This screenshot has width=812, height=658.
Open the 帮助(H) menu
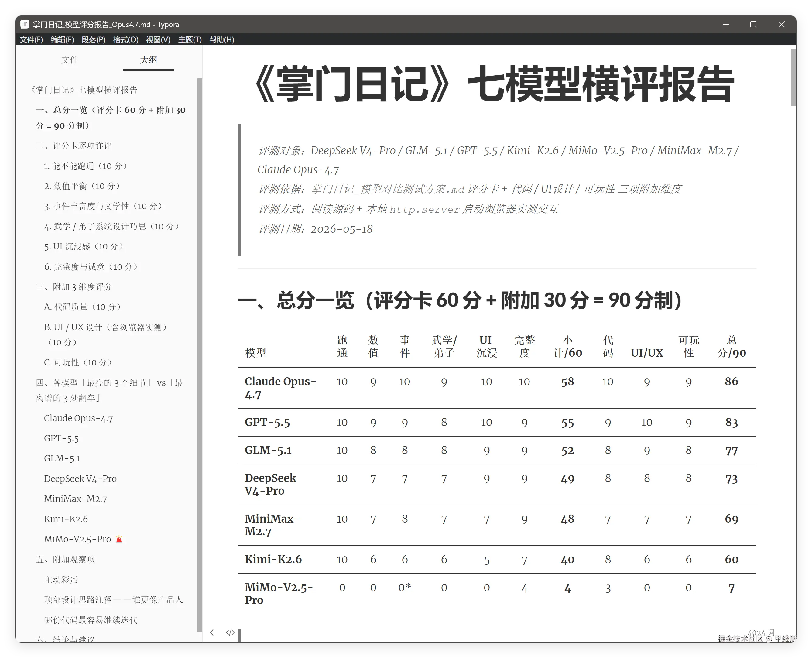pos(221,39)
